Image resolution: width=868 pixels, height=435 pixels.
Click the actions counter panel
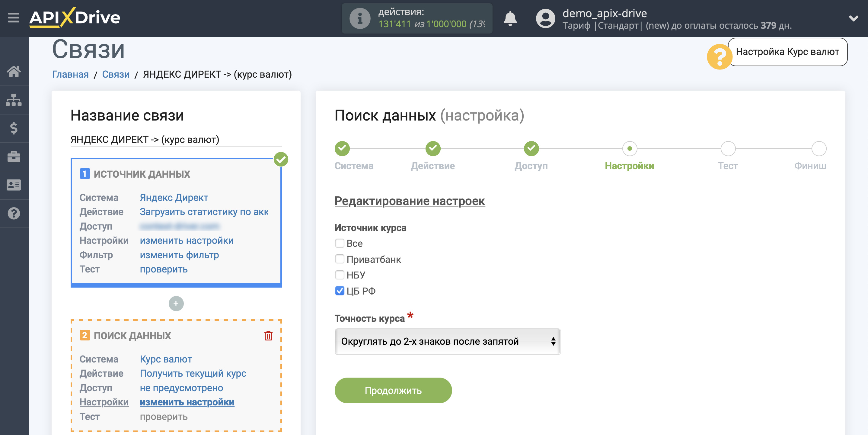[x=417, y=18]
